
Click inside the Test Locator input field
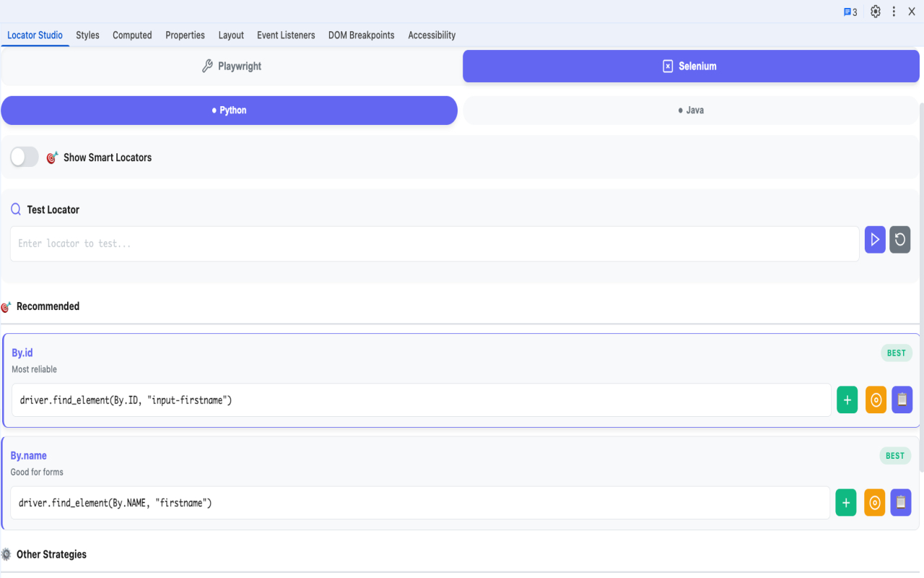pyautogui.click(x=433, y=243)
